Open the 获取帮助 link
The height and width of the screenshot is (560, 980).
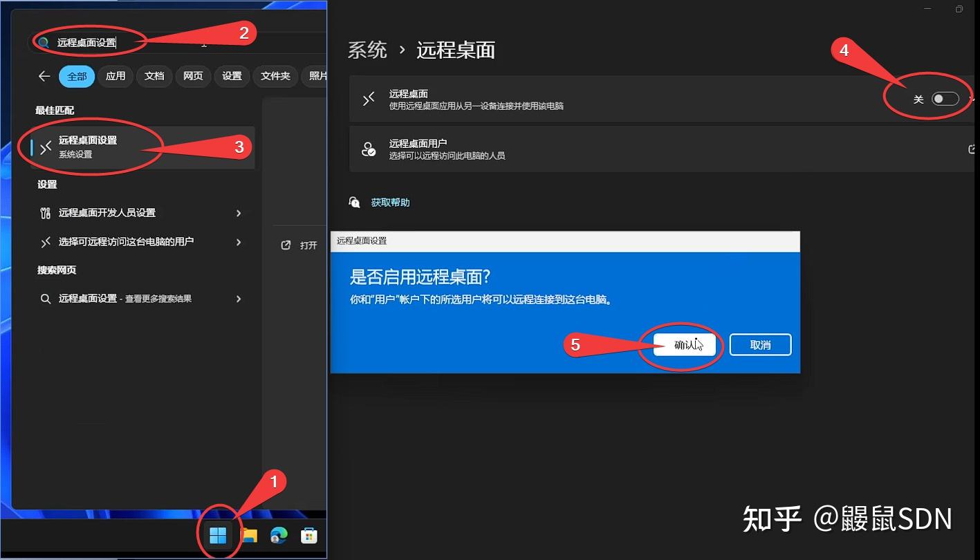pos(390,203)
